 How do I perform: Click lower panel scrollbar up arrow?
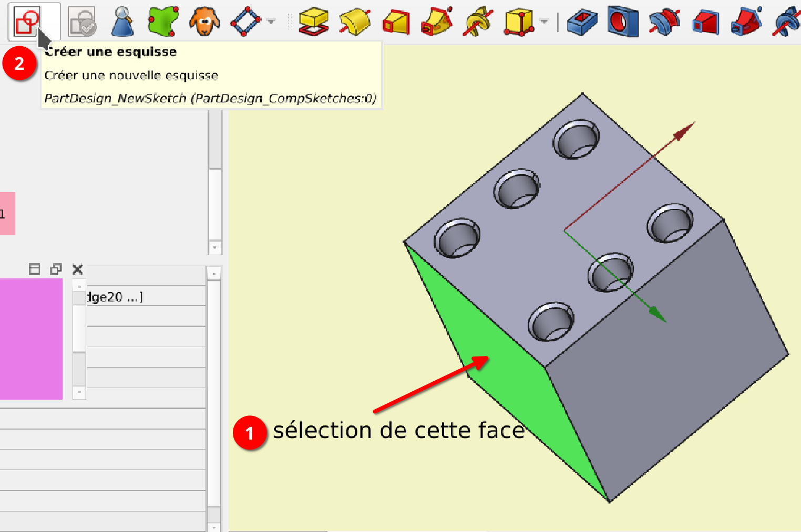click(213, 274)
